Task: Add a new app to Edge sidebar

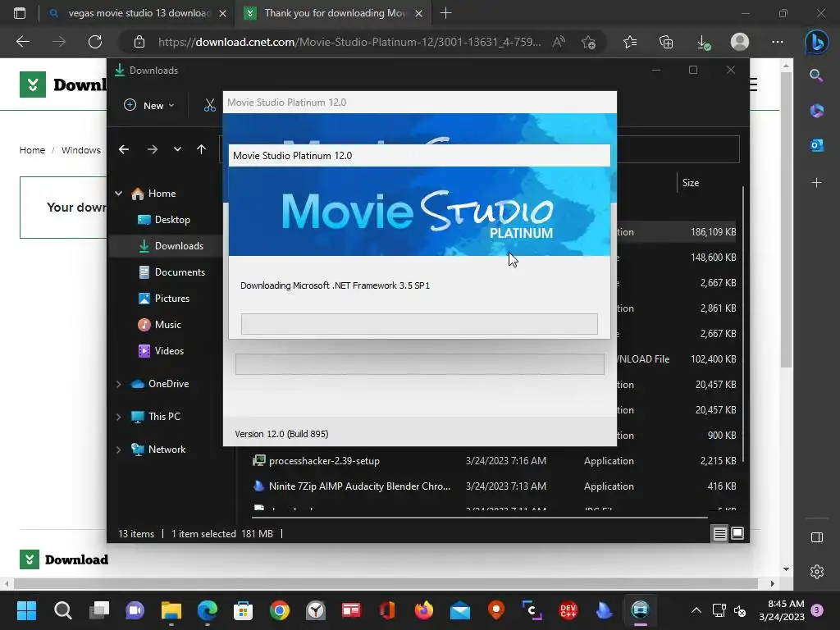Action: pos(816,183)
